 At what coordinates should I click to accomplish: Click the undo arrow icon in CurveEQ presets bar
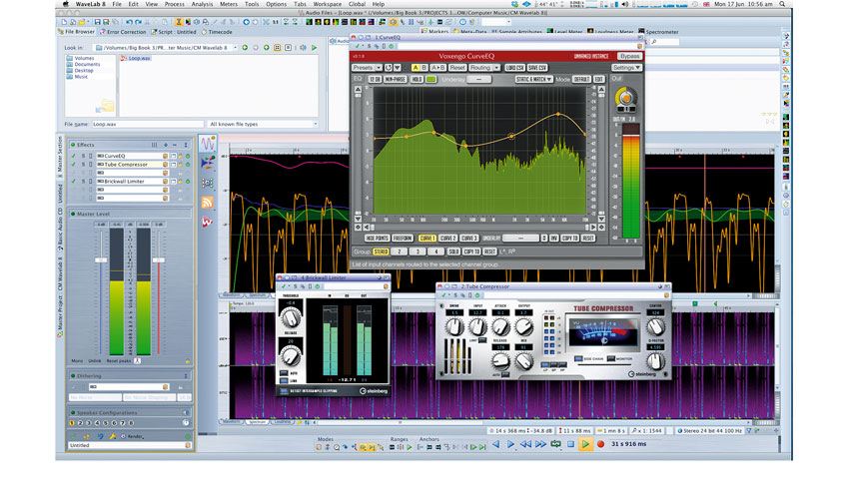click(389, 68)
